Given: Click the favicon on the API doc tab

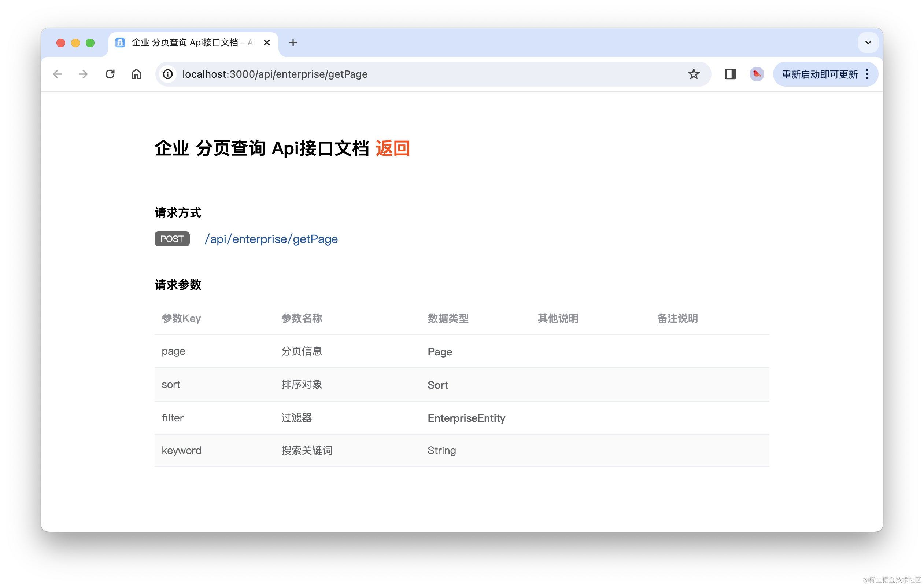Looking at the screenshot, I should pyautogui.click(x=120, y=43).
